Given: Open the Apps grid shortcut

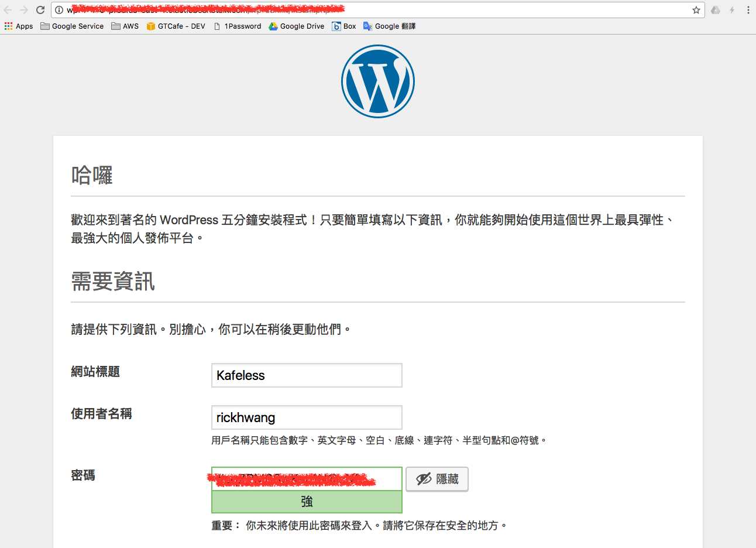Looking at the screenshot, I should (19, 26).
